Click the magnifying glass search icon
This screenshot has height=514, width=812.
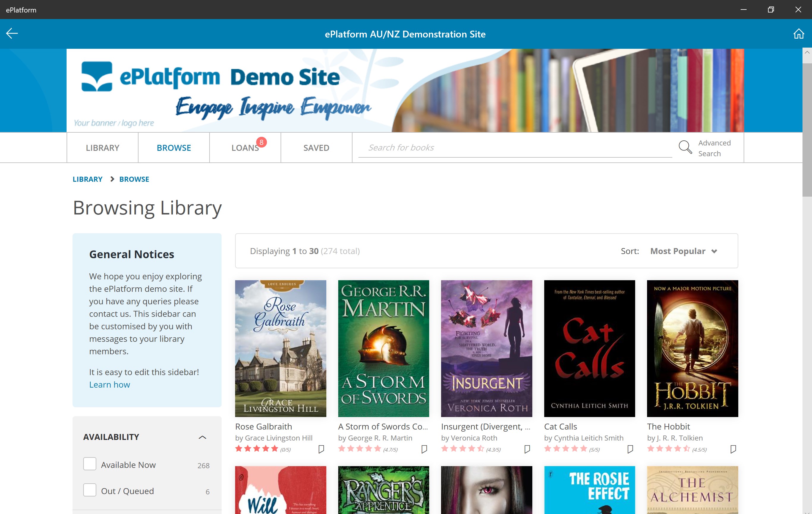pyautogui.click(x=685, y=147)
